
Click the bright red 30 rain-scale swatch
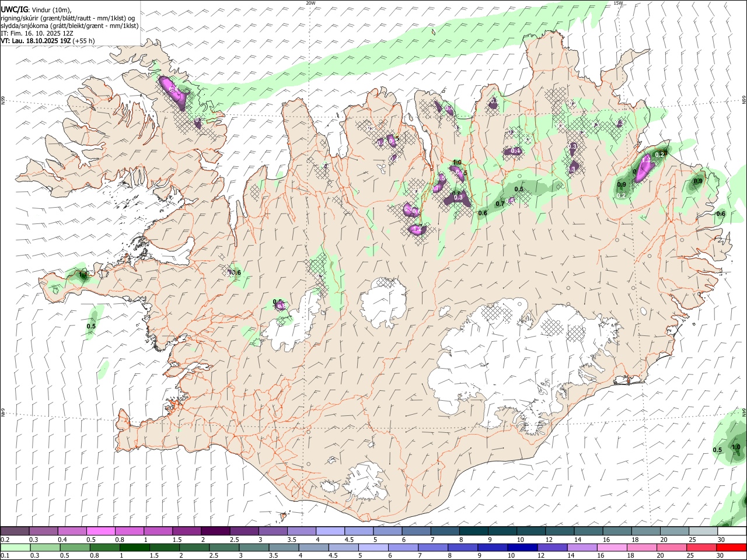(731, 547)
